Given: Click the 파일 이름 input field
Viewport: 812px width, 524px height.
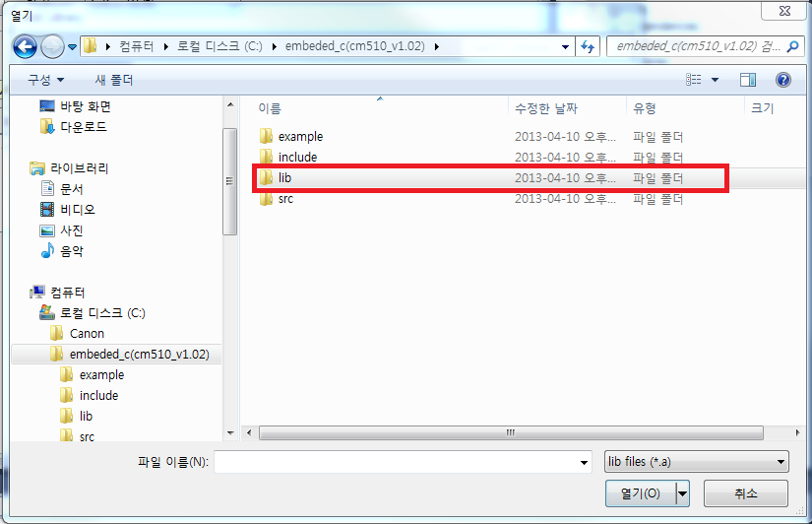Looking at the screenshot, I should point(403,462).
